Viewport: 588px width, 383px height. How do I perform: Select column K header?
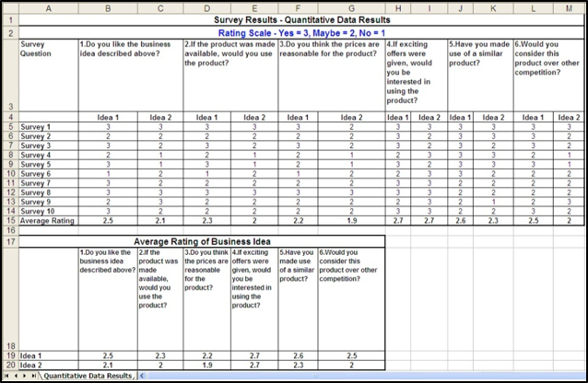pyautogui.click(x=493, y=8)
